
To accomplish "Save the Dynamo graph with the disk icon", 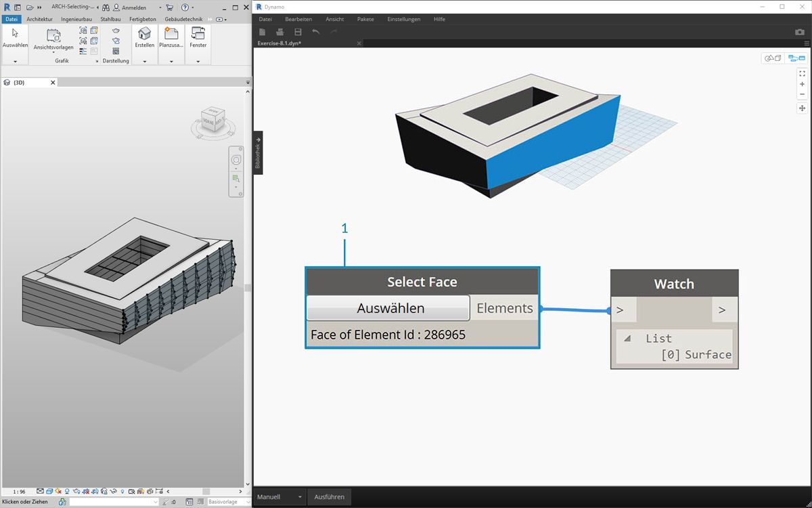I will tap(298, 32).
